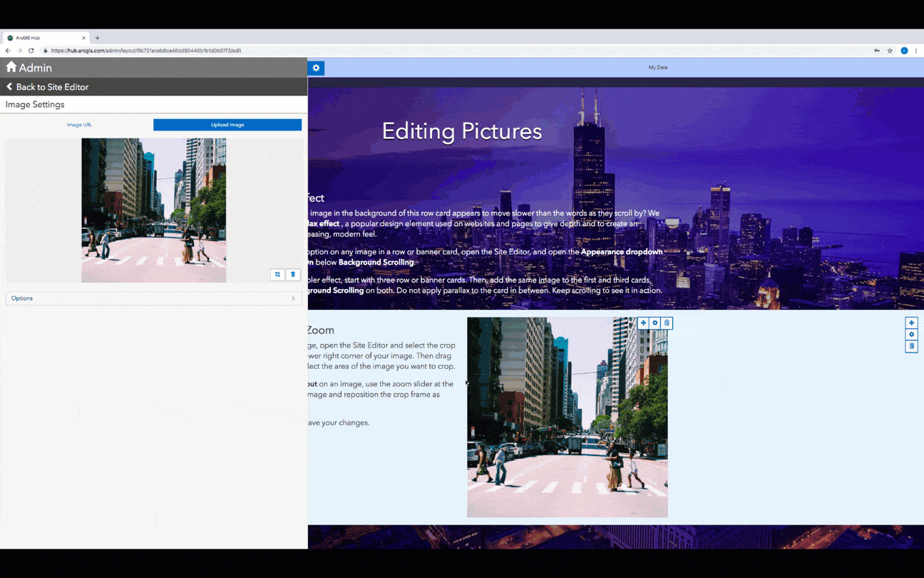924x578 pixels.
Task: Delete the image card using its trash icon
Action: click(667, 323)
